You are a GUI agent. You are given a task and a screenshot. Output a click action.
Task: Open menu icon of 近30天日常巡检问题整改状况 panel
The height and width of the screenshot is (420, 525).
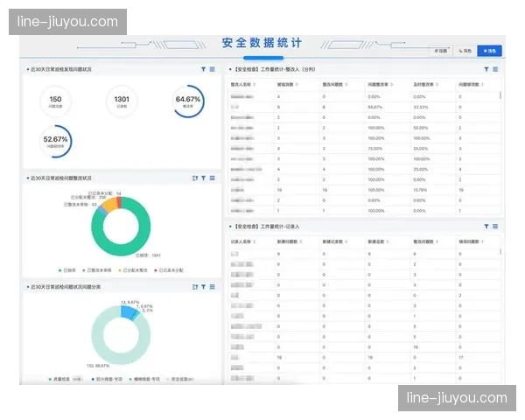212,178
